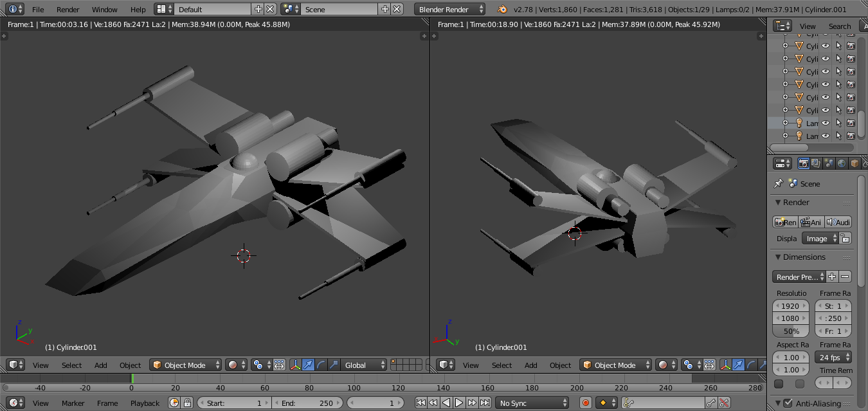Delete the Default screen layout
This screenshot has width=868, height=411.
270,10
